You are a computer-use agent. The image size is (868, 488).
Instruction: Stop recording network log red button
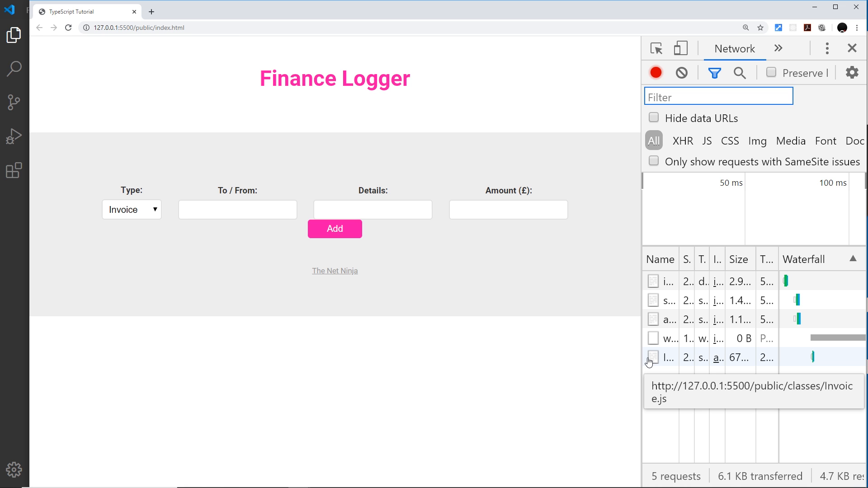(656, 73)
